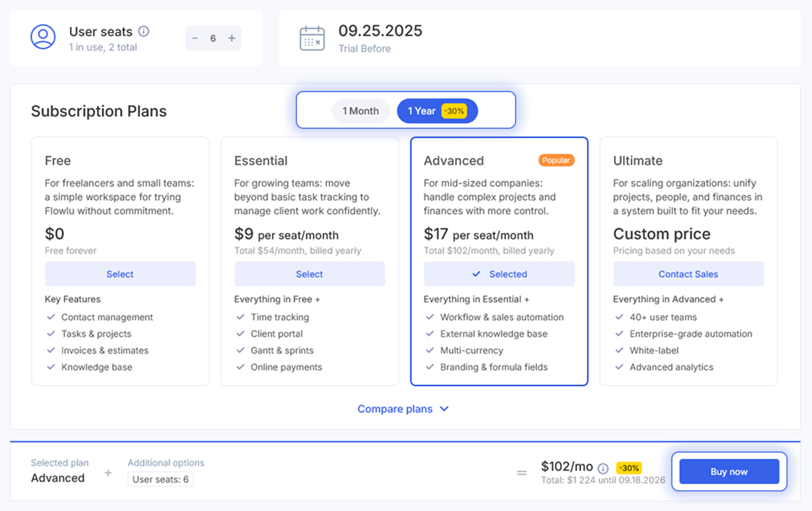Click the checkmark beside 40+ user teams

(x=620, y=317)
